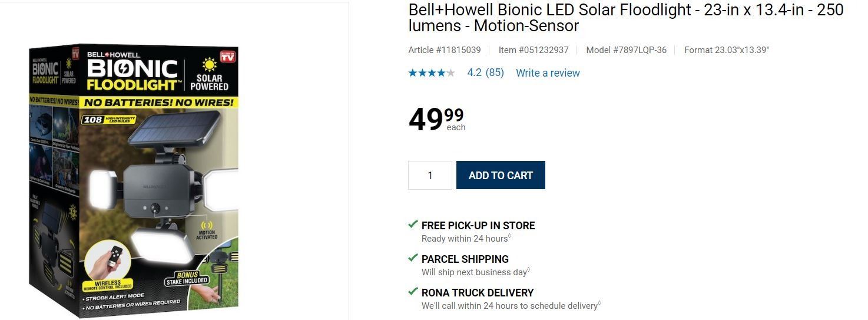Open the Write a review link
Viewport: 868px width, 320px height.
(x=548, y=73)
